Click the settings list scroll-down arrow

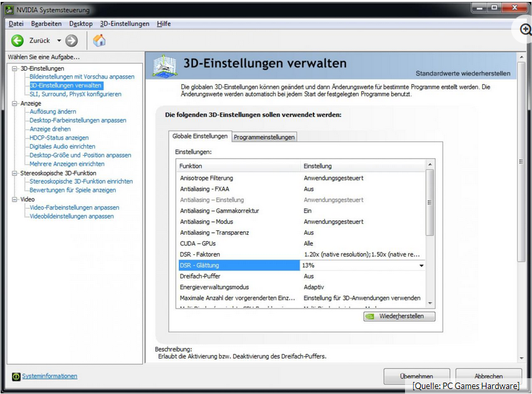pos(430,303)
